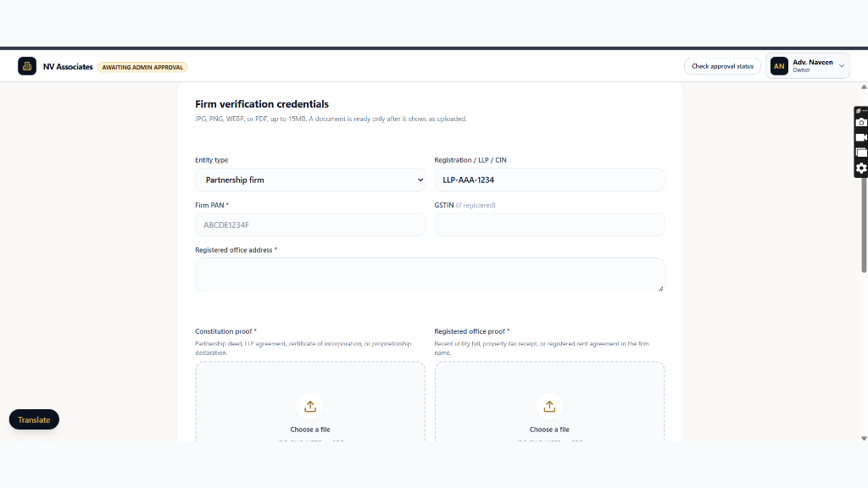Click upload arrow icon under Constitution proof

pos(310,407)
